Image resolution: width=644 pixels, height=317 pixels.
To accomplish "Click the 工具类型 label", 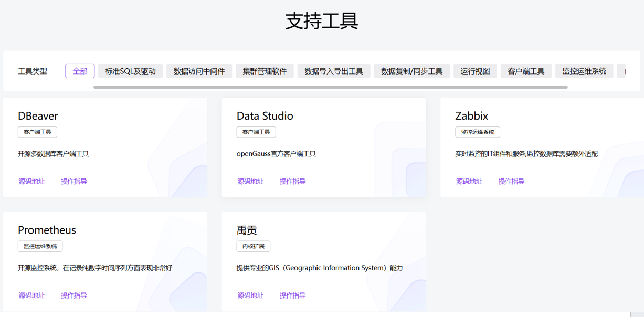I will pyautogui.click(x=33, y=71).
